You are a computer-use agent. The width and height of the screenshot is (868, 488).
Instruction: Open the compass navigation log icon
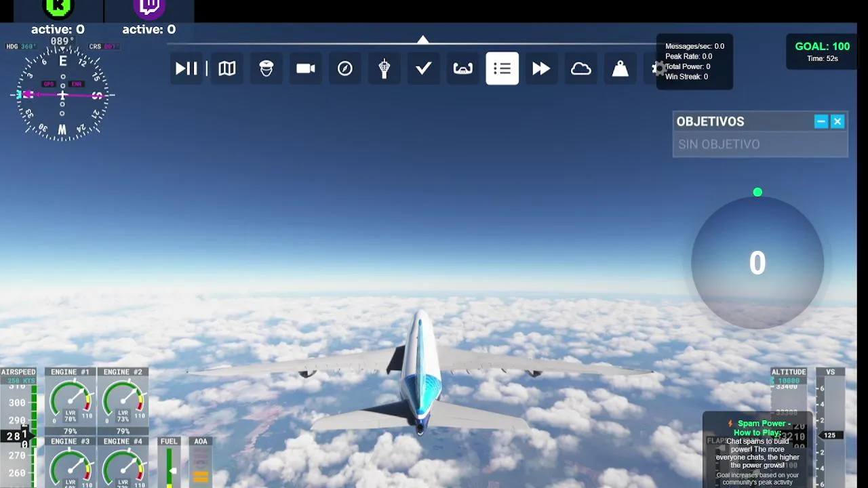coord(345,68)
